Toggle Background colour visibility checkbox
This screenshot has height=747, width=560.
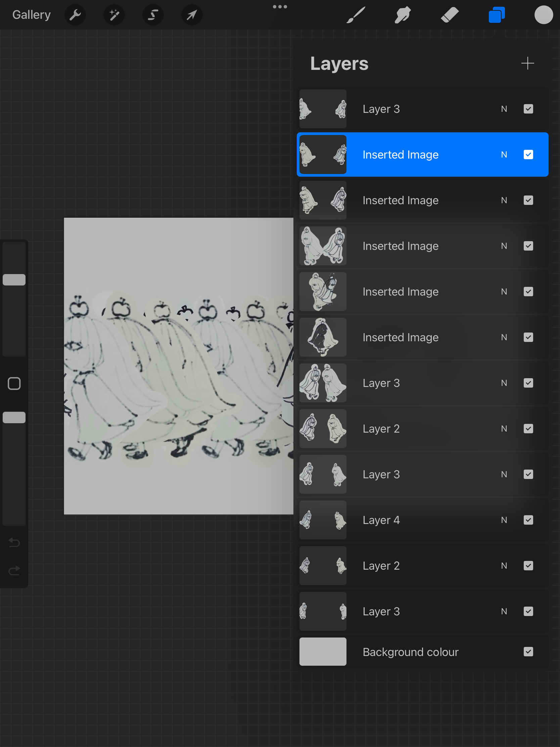click(x=528, y=652)
